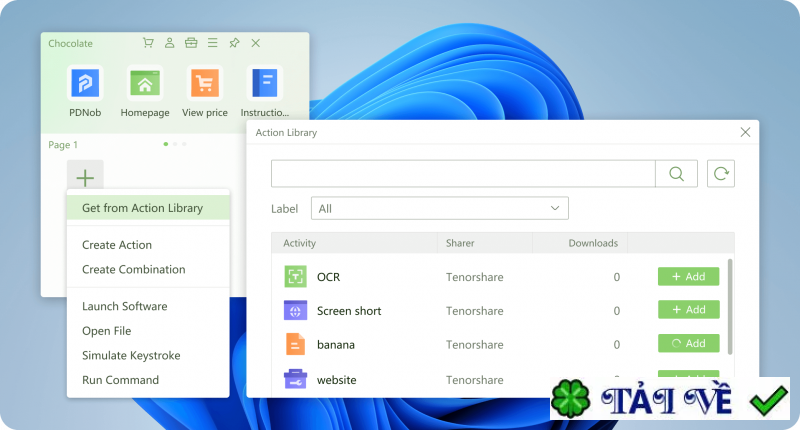Switch to the third page dot
This screenshot has height=430, width=800.
click(184, 144)
